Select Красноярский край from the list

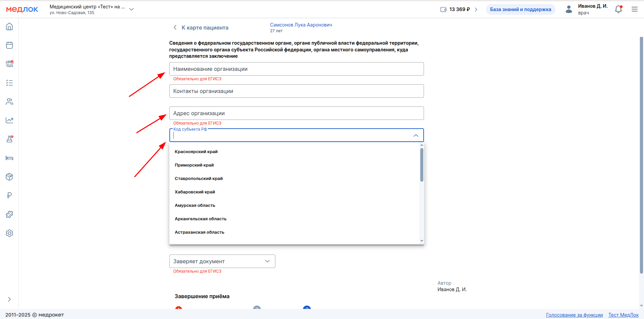196,152
